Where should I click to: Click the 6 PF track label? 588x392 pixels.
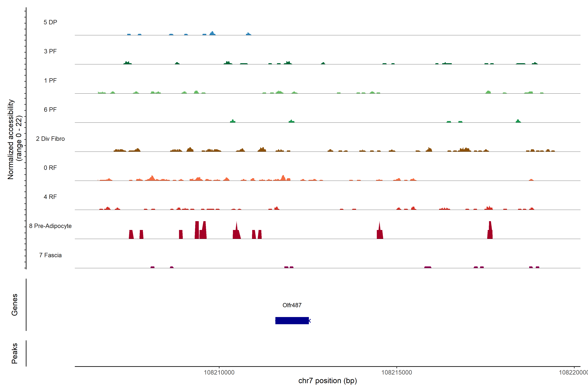tap(50, 109)
